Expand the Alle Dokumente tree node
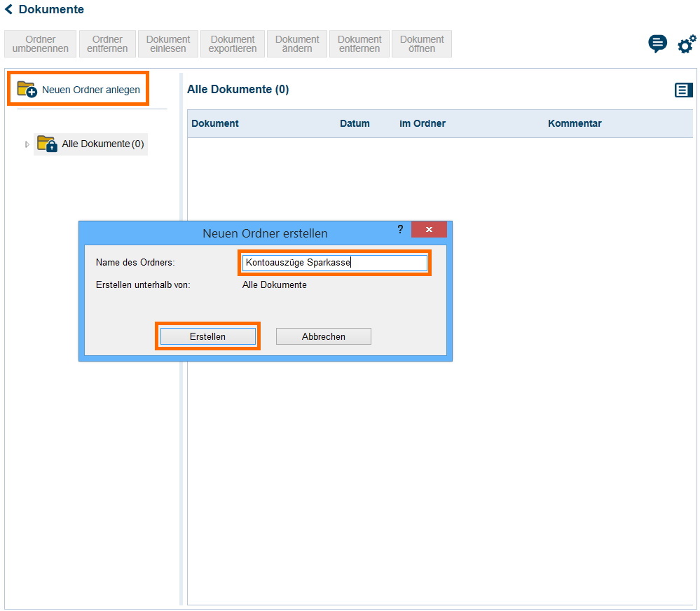 coord(27,144)
